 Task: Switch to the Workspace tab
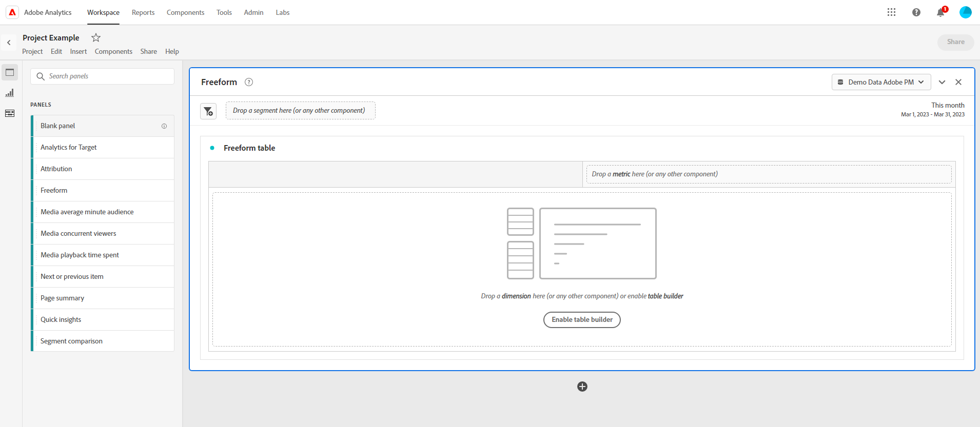tap(103, 12)
